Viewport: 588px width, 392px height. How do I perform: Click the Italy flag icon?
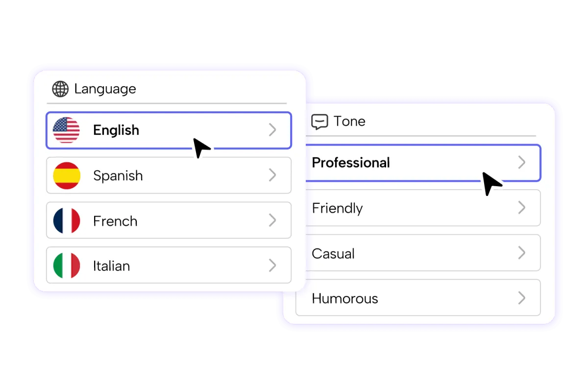(66, 266)
